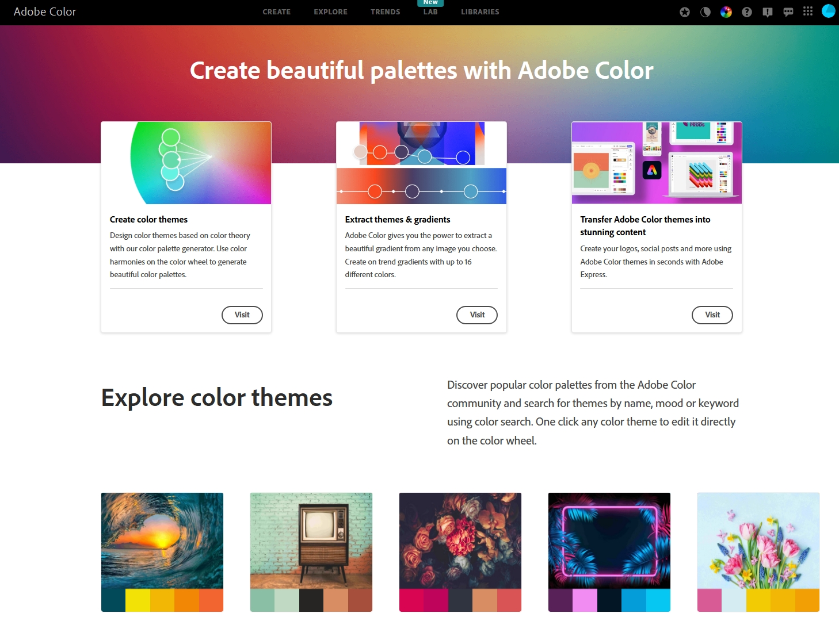Select the "Create color themes" card title
Screen dimensions: 839x644
pos(148,220)
